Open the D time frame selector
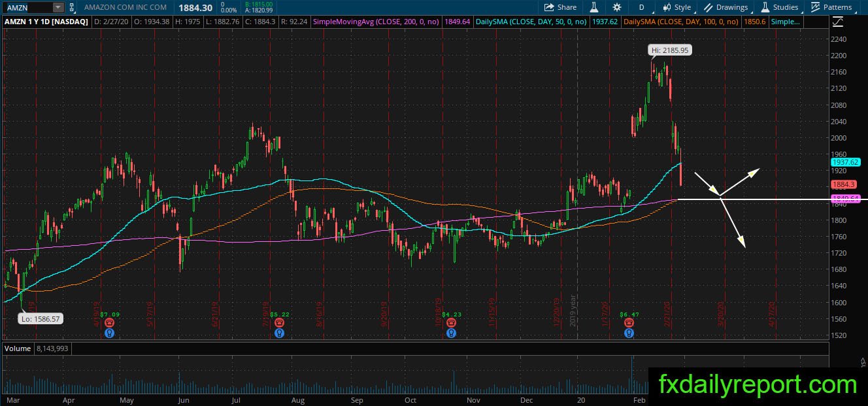This screenshot has width=868, height=406. click(x=641, y=7)
